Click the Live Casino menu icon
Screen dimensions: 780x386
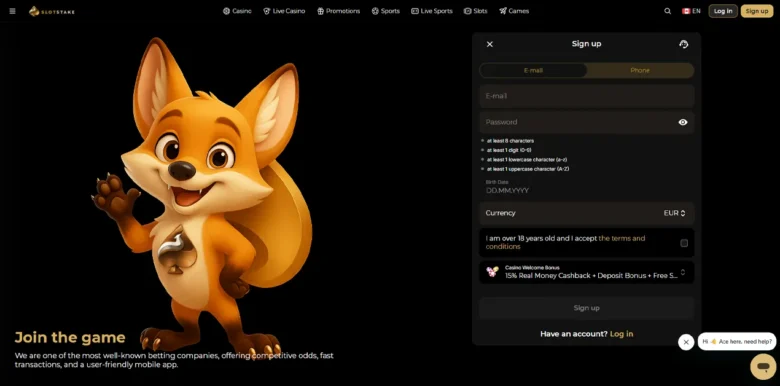pos(267,11)
